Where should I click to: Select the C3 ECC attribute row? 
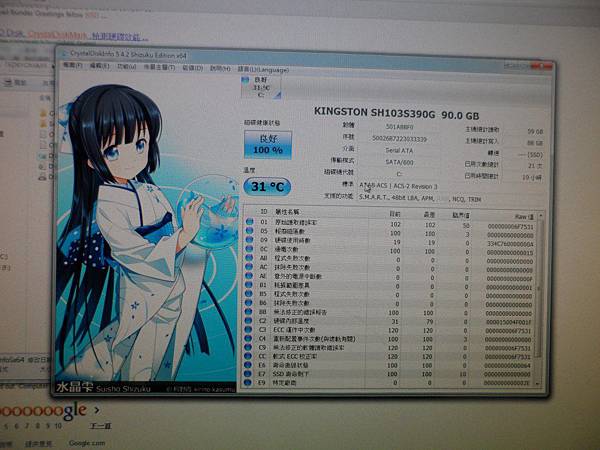pyautogui.click(x=390, y=330)
